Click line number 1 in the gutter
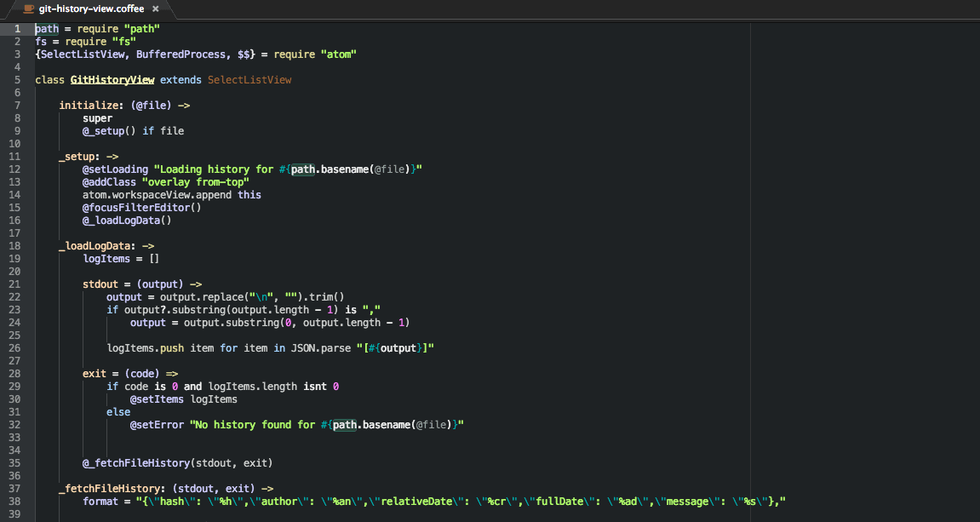980x522 pixels. tap(18, 29)
